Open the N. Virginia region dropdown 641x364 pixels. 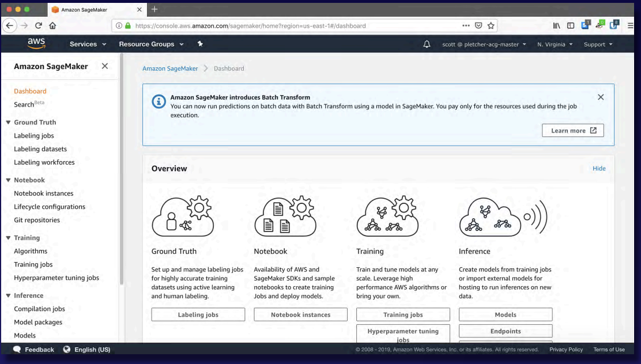point(555,44)
